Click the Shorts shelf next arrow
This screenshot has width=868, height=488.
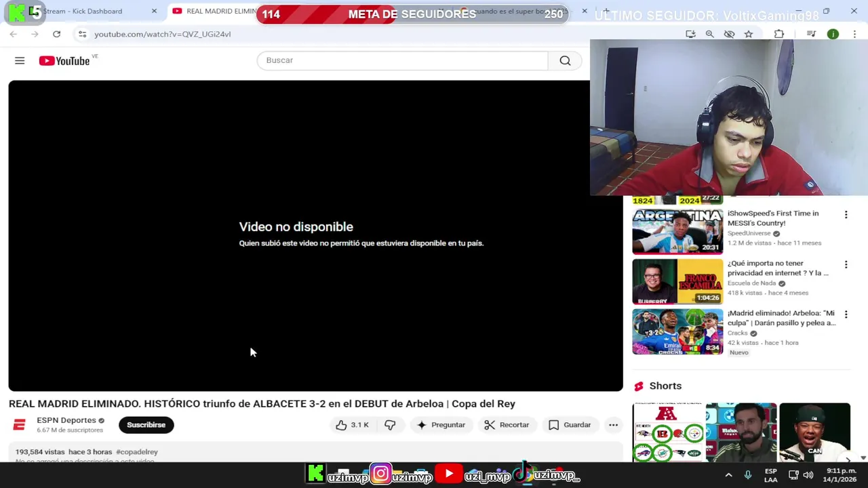pyautogui.click(x=848, y=460)
